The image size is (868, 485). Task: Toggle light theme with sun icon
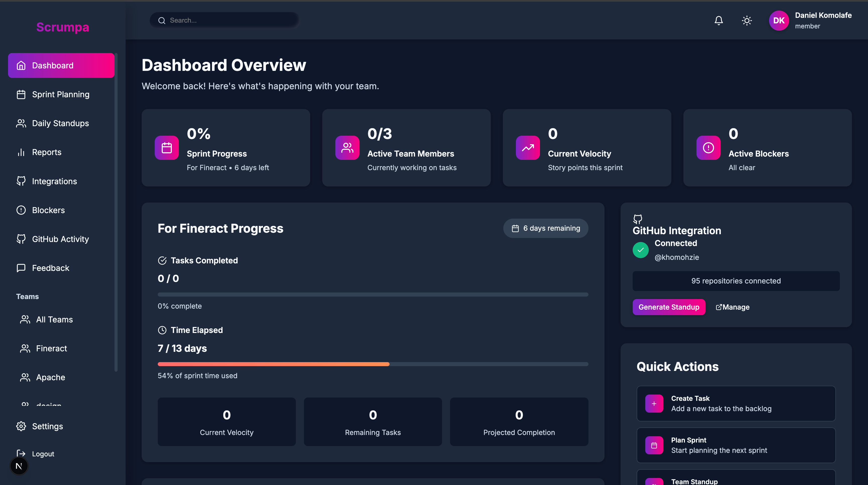(x=747, y=21)
